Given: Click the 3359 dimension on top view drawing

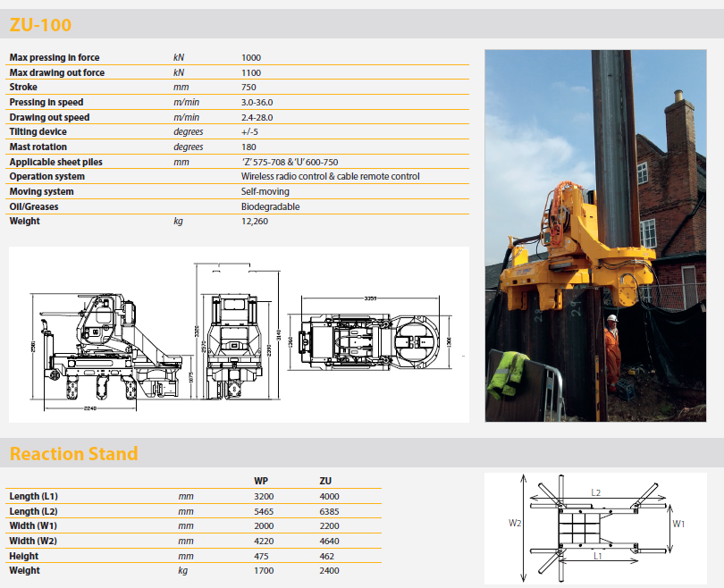Looking at the screenshot, I should [x=370, y=298].
